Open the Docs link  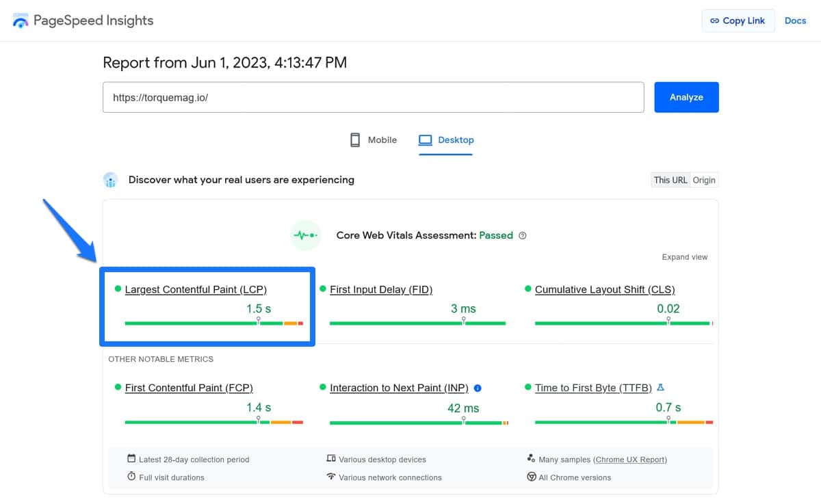(795, 21)
